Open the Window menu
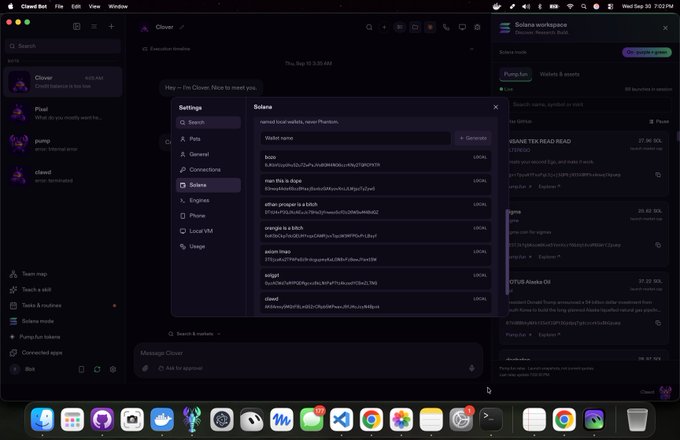The image size is (680, 440). 118,7
